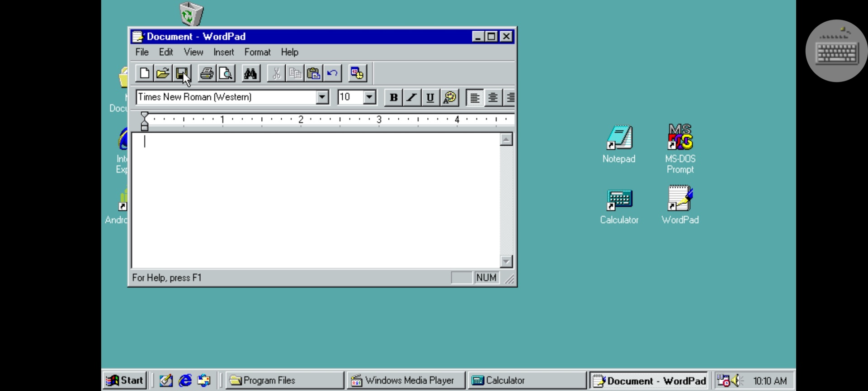Open the Format menu
868x391 pixels.
click(257, 52)
